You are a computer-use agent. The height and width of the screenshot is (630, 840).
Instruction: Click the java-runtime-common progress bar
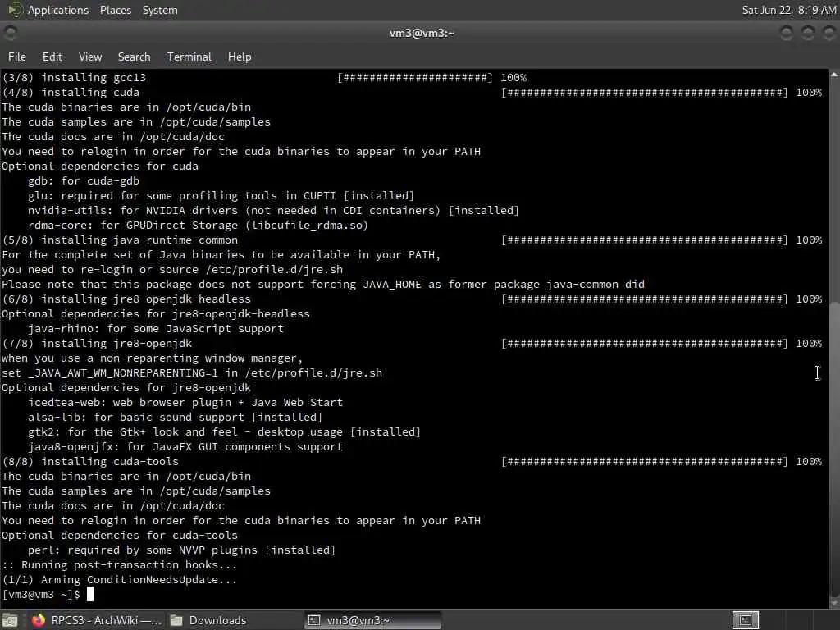pyautogui.click(x=645, y=240)
